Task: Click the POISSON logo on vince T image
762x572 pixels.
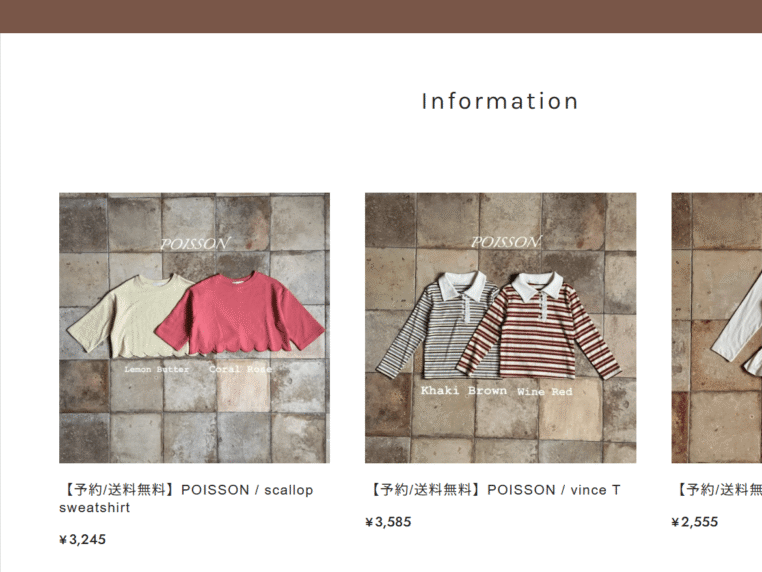Action: (x=506, y=242)
